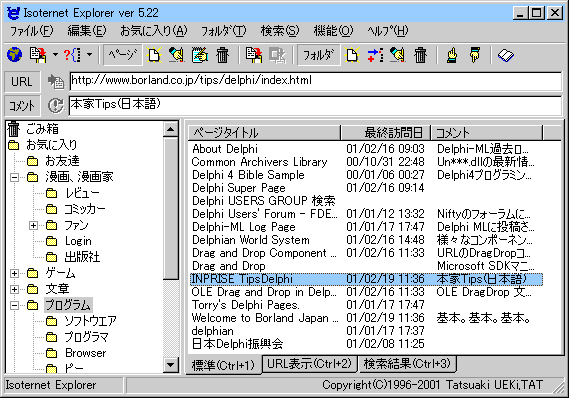This screenshot has width=569, height=398.
Task: Click pointing-hand icon right of arrows icon
Action: (x=398, y=55)
